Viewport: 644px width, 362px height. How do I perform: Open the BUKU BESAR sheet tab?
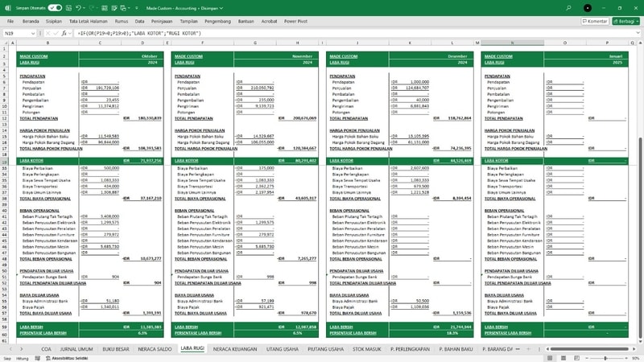(115, 349)
